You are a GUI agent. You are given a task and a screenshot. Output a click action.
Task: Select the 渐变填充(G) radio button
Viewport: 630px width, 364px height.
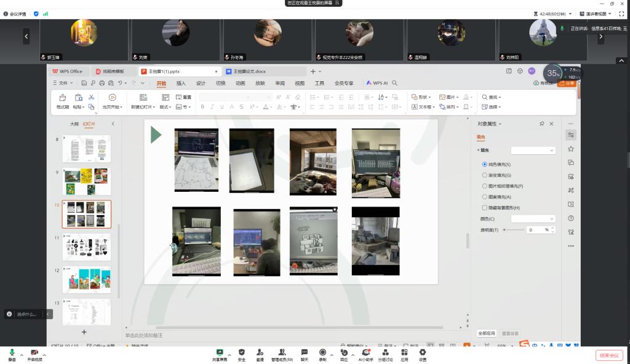tap(485, 175)
